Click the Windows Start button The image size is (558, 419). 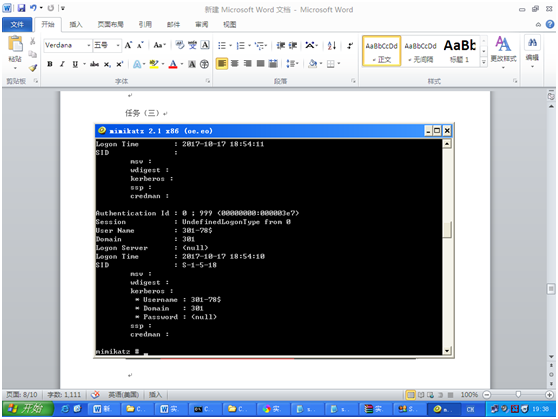click(x=28, y=408)
